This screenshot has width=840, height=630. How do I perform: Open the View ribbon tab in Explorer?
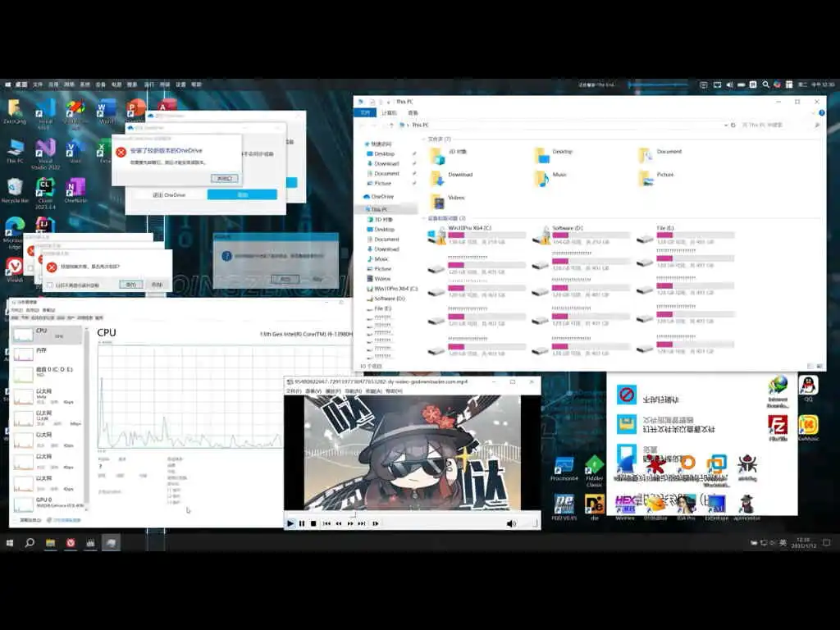[x=413, y=113]
